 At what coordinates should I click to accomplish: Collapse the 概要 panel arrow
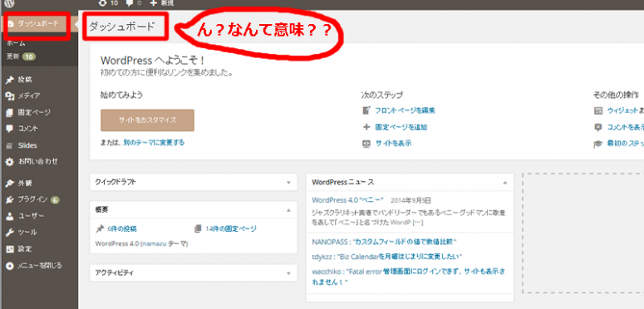[x=288, y=209]
